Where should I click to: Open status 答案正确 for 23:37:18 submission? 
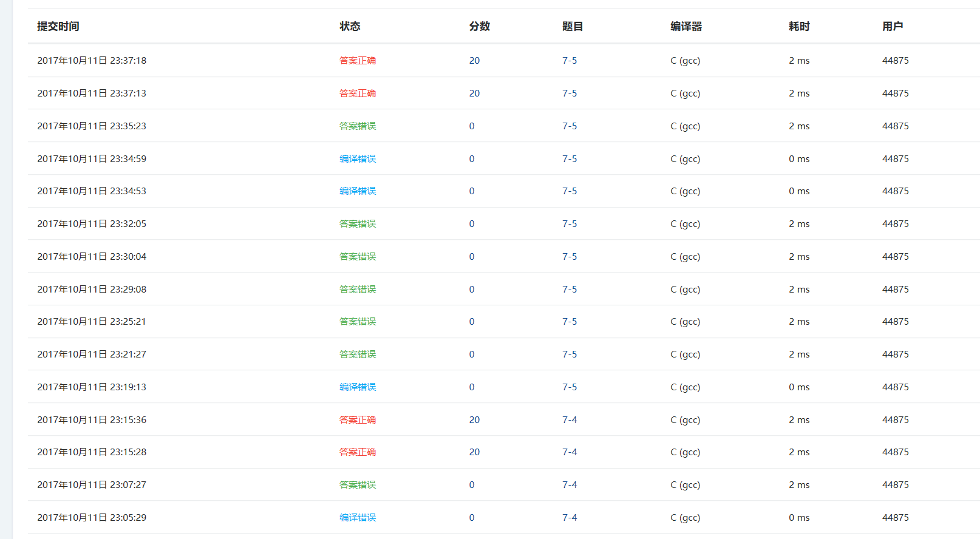coord(358,61)
